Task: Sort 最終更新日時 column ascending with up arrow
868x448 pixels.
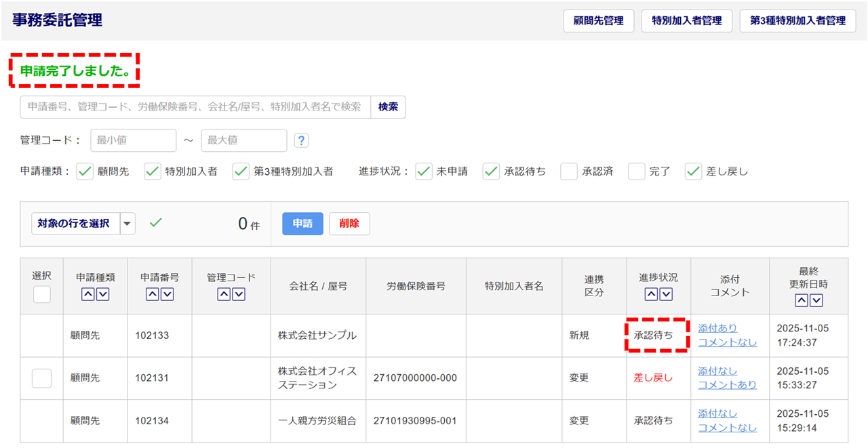Action: [x=802, y=300]
